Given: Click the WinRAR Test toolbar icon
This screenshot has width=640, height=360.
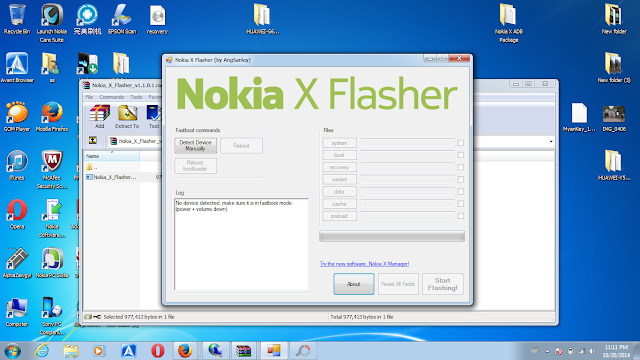Looking at the screenshot, I should [154, 117].
